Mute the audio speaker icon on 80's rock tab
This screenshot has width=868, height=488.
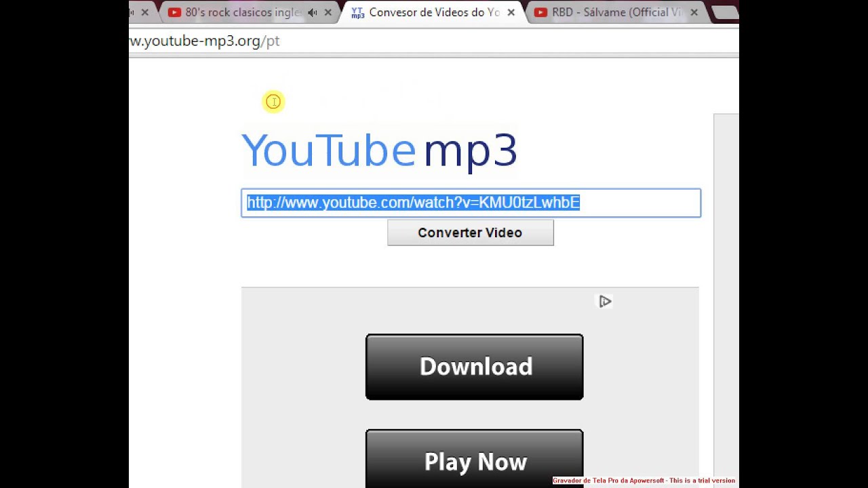click(x=313, y=12)
